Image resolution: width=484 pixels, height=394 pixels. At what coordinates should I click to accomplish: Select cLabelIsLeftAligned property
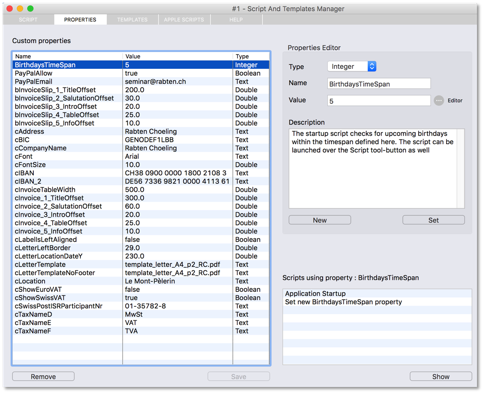(x=141, y=240)
